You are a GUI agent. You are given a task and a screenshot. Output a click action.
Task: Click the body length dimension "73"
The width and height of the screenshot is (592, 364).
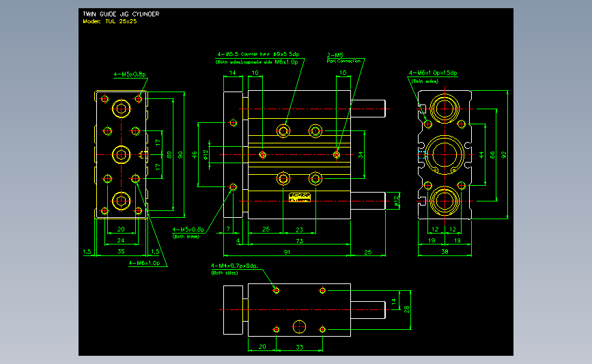[x=299, y=241]
